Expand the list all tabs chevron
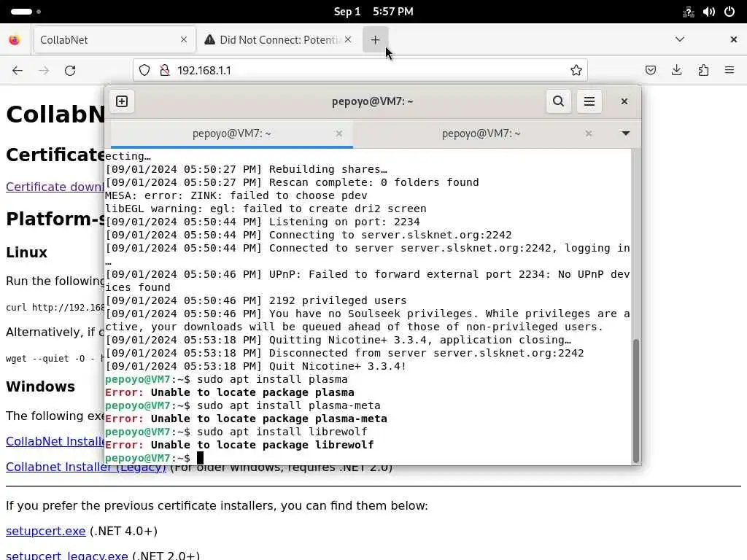 (680, 39)
